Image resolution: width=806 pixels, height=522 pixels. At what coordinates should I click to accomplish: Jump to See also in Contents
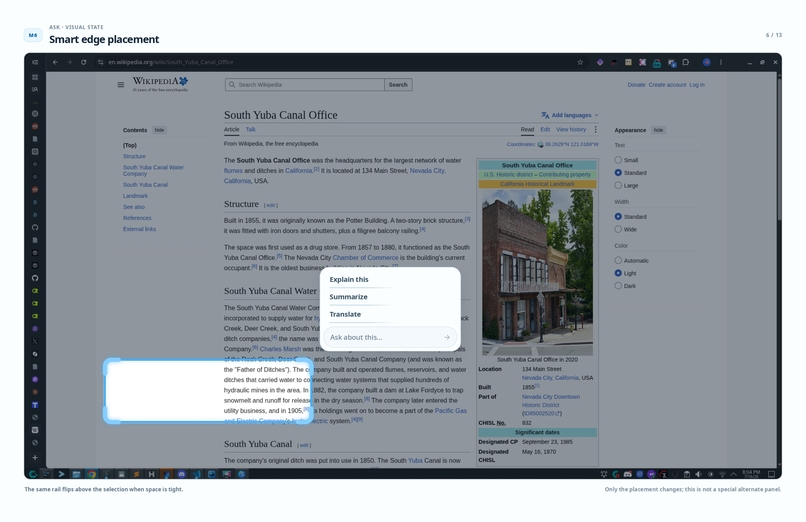[134, 207]
